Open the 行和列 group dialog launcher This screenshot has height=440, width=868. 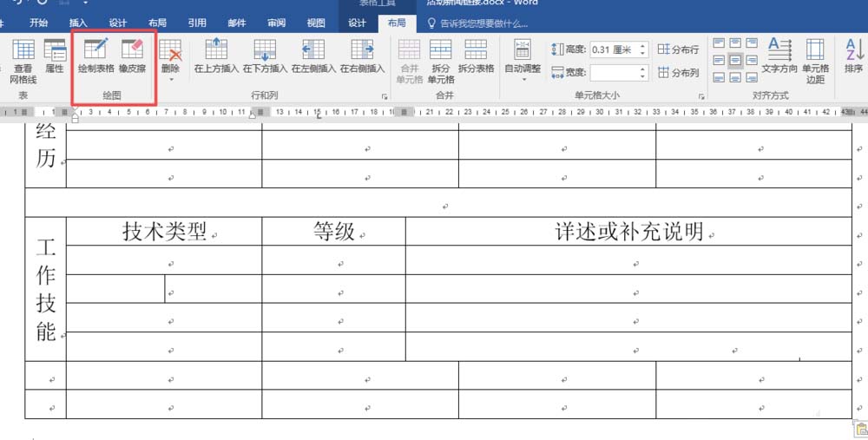tap(385, 96)
